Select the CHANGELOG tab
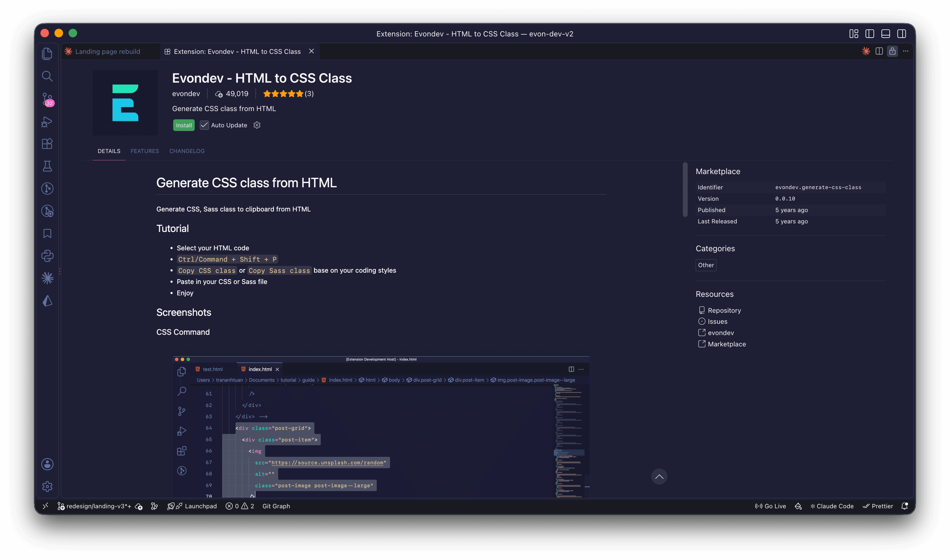Image resolution: width=950 pixels, height=560 pixels. (x=187, y=151)
